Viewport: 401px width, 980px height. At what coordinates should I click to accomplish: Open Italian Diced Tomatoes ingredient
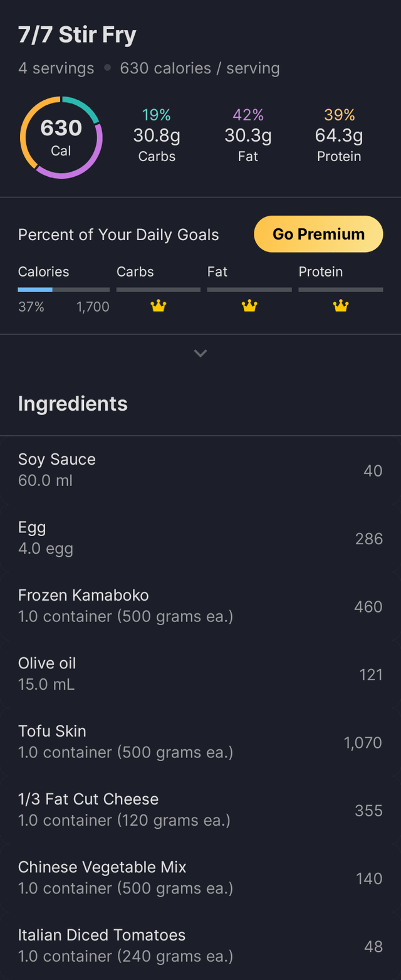(x=200, y=946)
